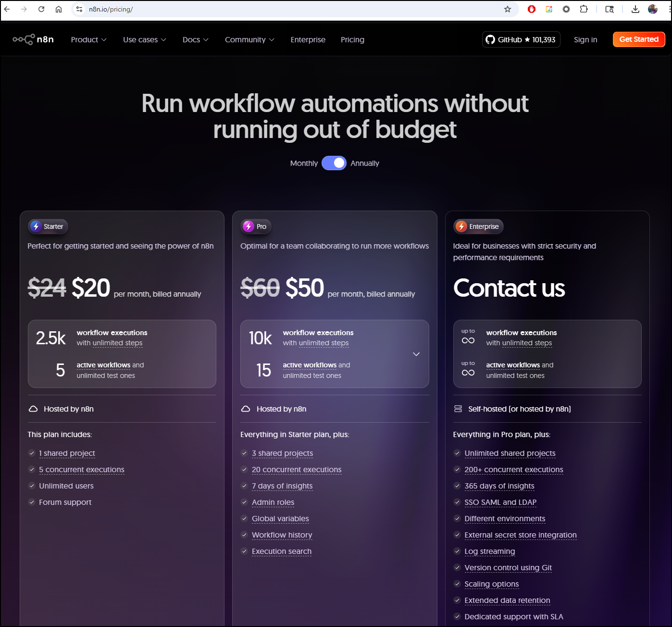
Task: Click the Starter $20 price text
Action: coord(91,288)
